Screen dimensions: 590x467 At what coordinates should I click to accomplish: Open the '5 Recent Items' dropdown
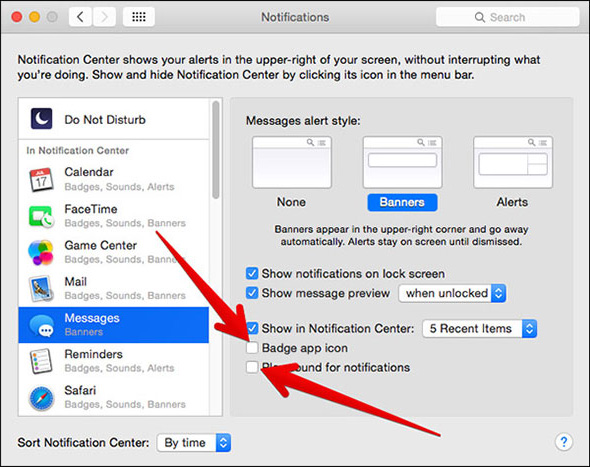coord(480,329)
